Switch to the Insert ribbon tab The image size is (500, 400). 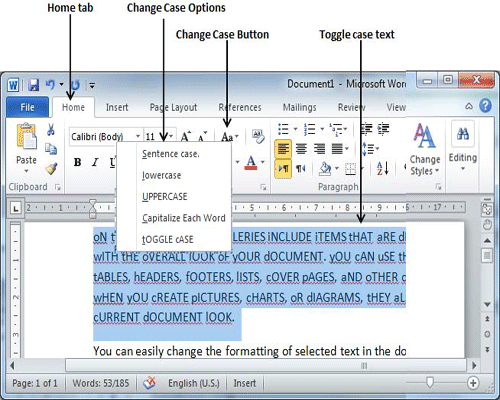[117, 107]
